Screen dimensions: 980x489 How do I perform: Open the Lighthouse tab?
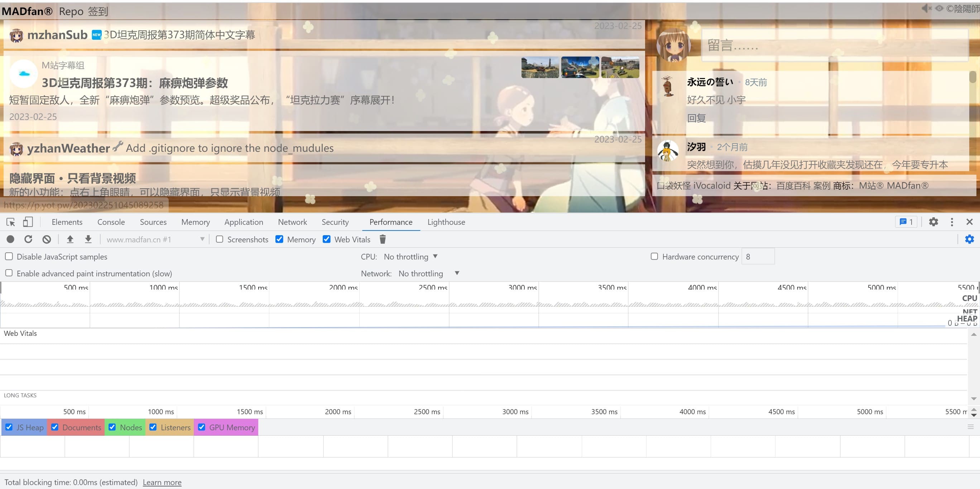(446, 222)
